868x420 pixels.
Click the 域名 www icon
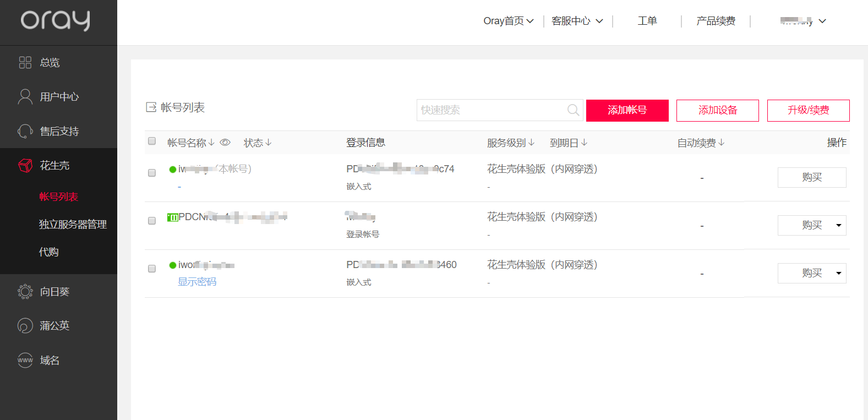(25, 360)
